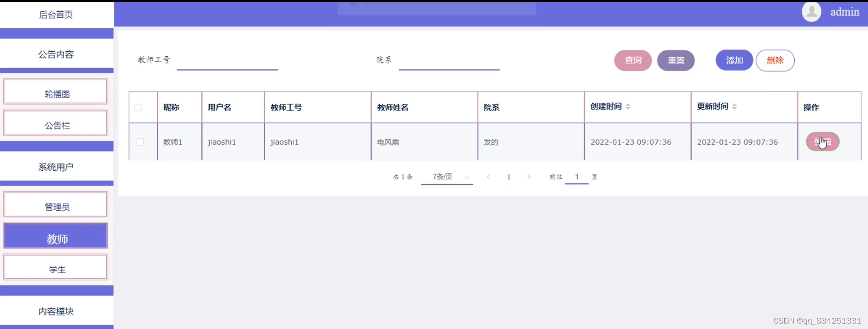Select 教师 in the sidebar
The image size is (868, 329).
[x=56, y=236]
